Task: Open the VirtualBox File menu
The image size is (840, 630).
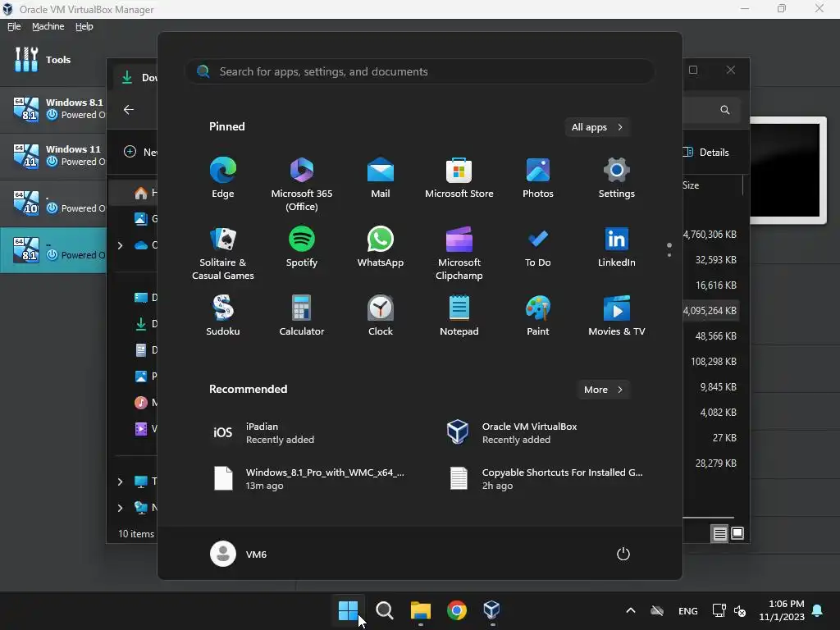Action: coord(14,26)
